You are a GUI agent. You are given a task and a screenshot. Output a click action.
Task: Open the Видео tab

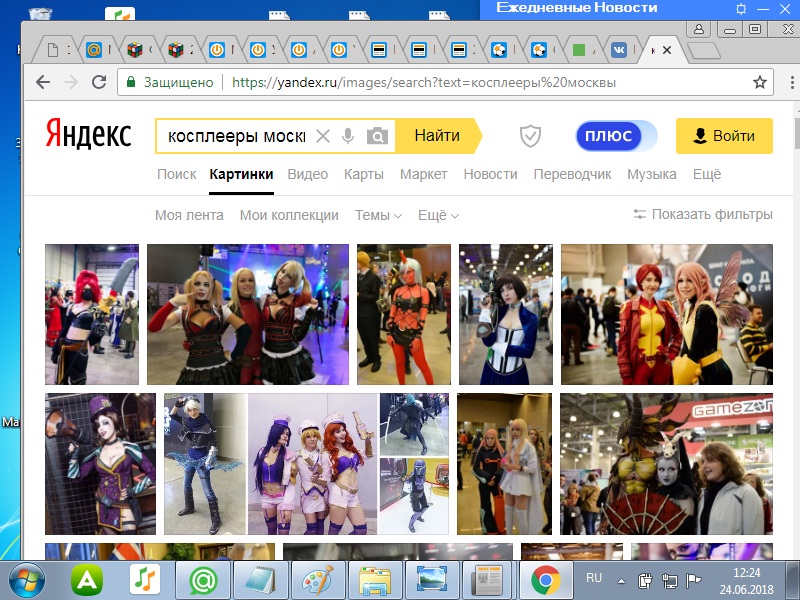click(x=308, y=174)
